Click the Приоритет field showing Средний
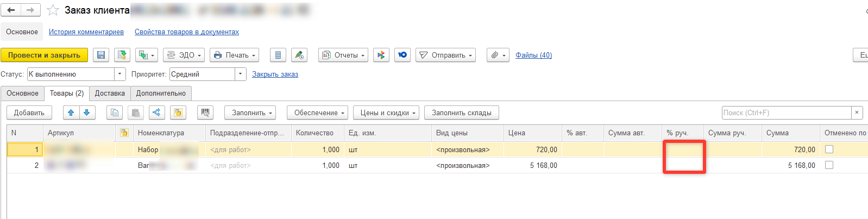Screen dimensions: 868x219 pyautogui.click(x=202, y=74)
